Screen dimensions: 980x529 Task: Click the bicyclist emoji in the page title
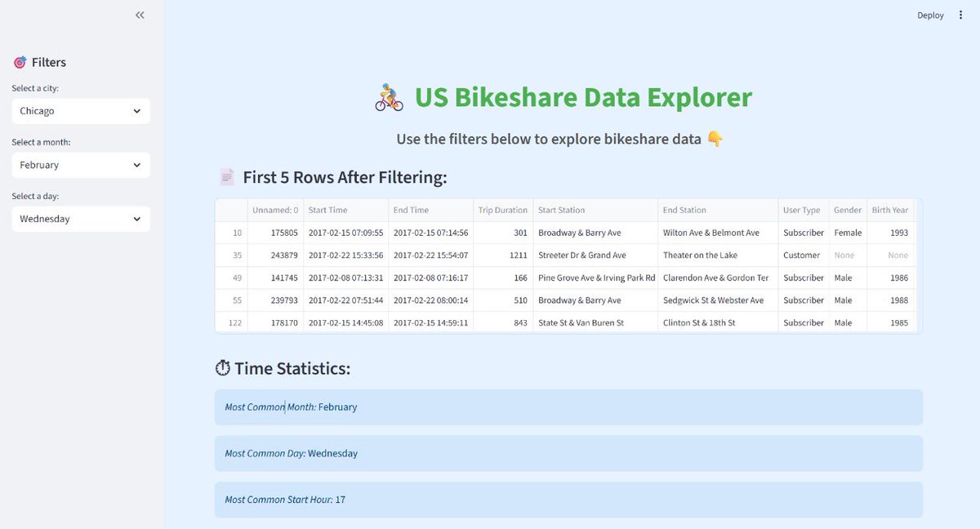point(388,97)
